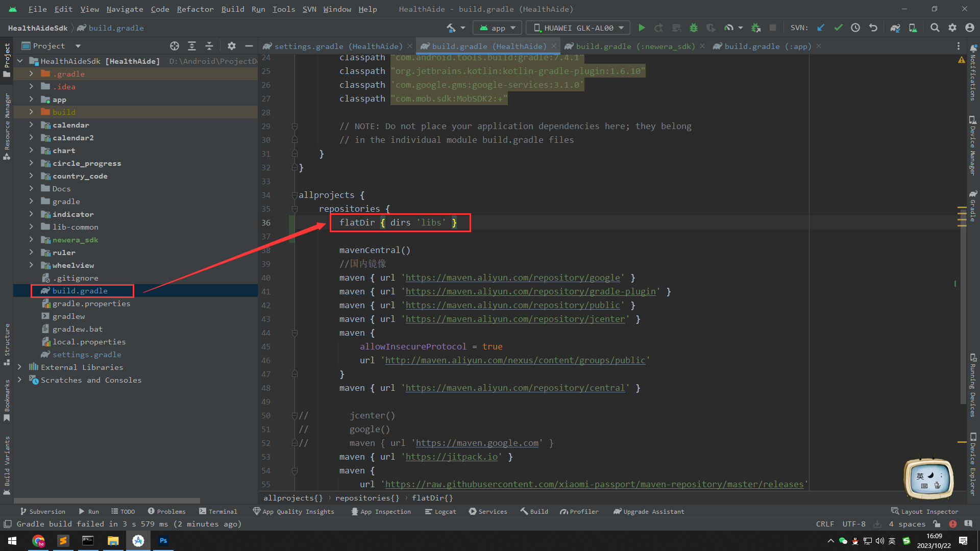980x551 pixels.
Task: Launch Photoshop from the taskbar
Action: pos(163,541)
